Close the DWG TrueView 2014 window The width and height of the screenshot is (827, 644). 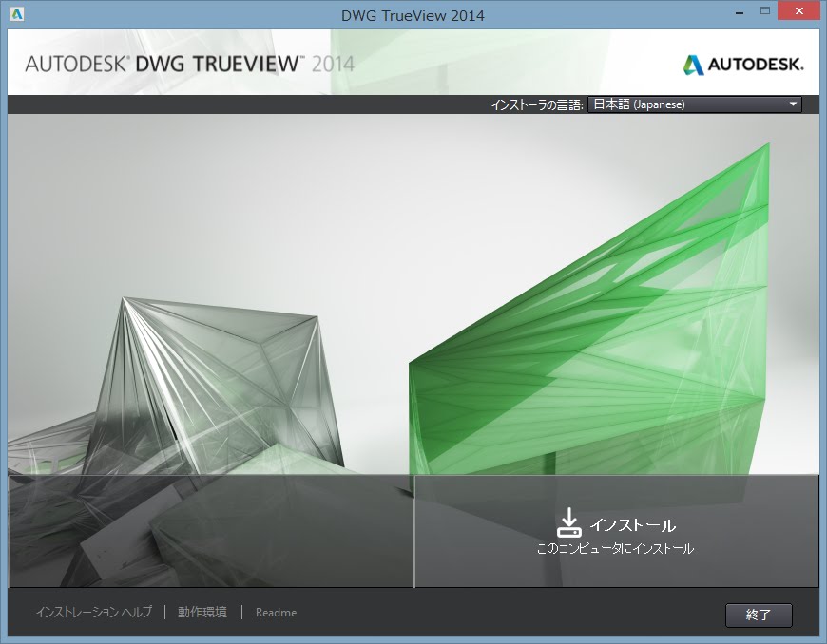799,11
